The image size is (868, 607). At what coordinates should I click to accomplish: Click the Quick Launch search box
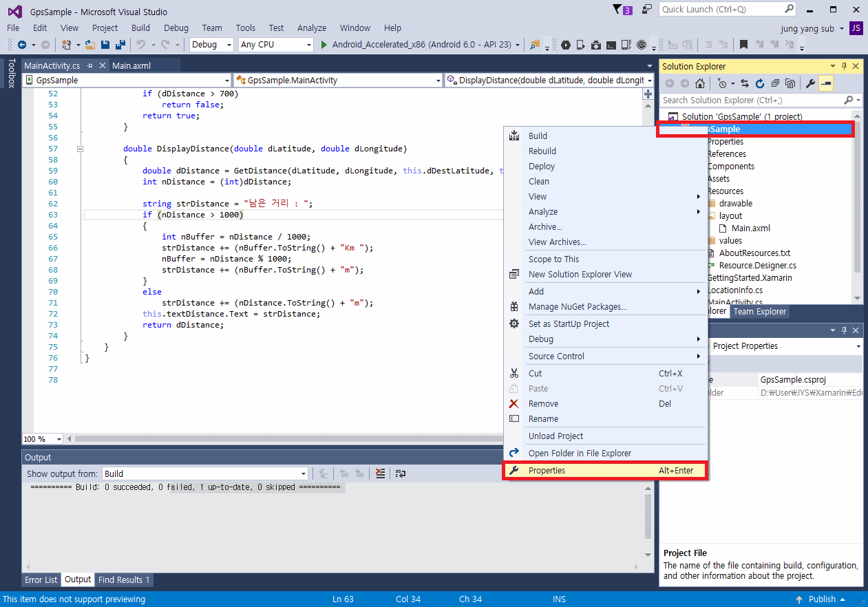point(728,10)
